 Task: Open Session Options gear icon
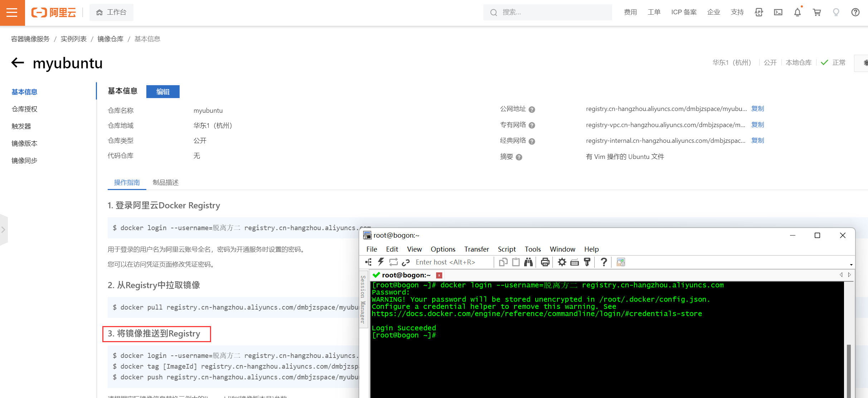562,262
